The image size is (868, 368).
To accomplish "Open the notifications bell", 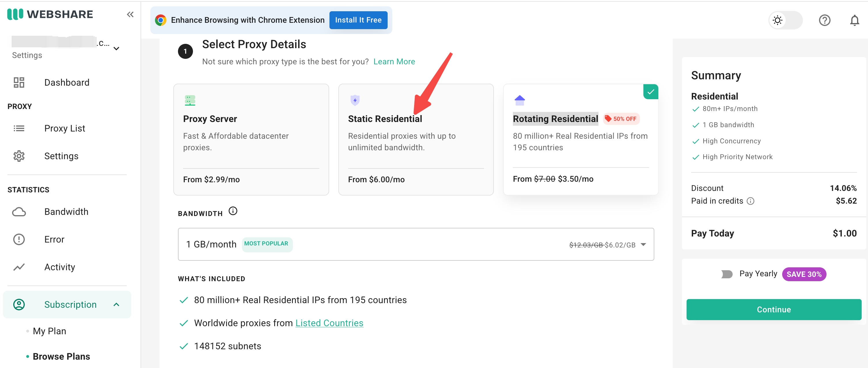I will [854, 20].
